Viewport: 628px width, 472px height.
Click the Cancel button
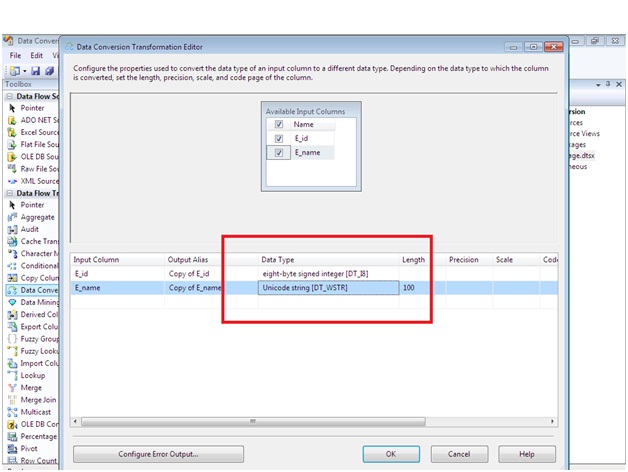(x=459, y=454)
